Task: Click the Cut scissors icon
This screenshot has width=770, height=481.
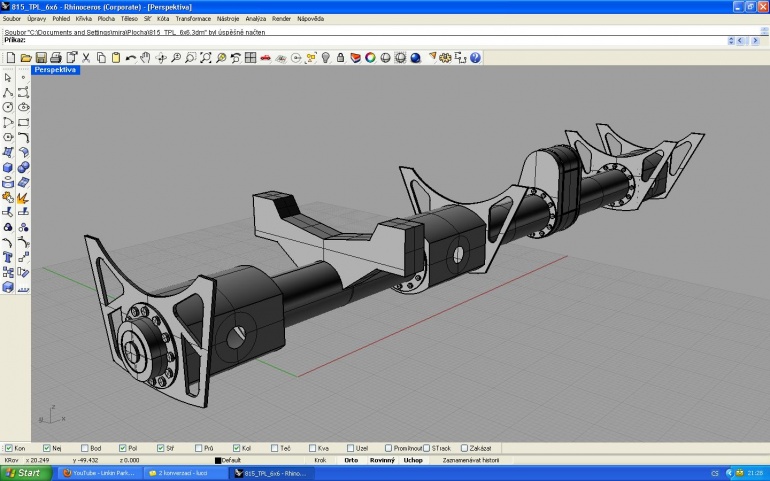Action: point(86,58)
